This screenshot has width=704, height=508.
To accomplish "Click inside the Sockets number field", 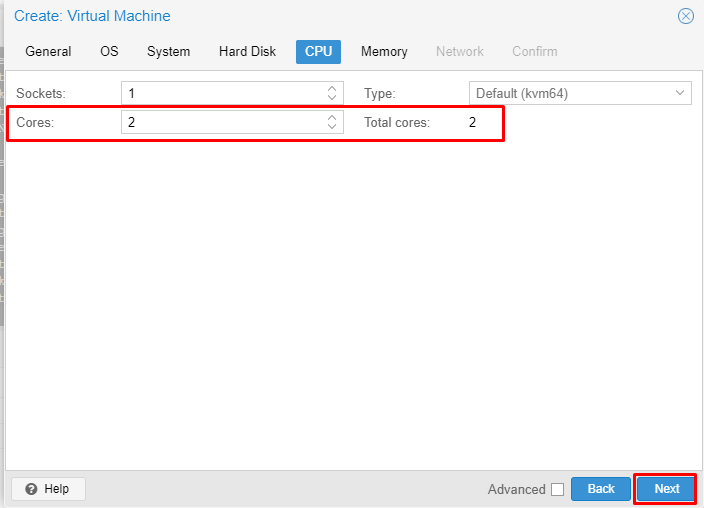I will 222,93.
